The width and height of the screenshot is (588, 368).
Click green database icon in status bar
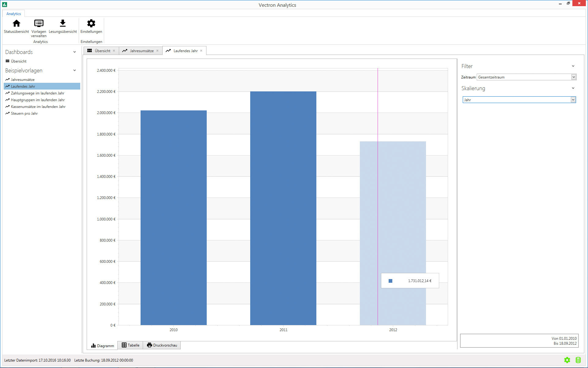click(578, 360)
